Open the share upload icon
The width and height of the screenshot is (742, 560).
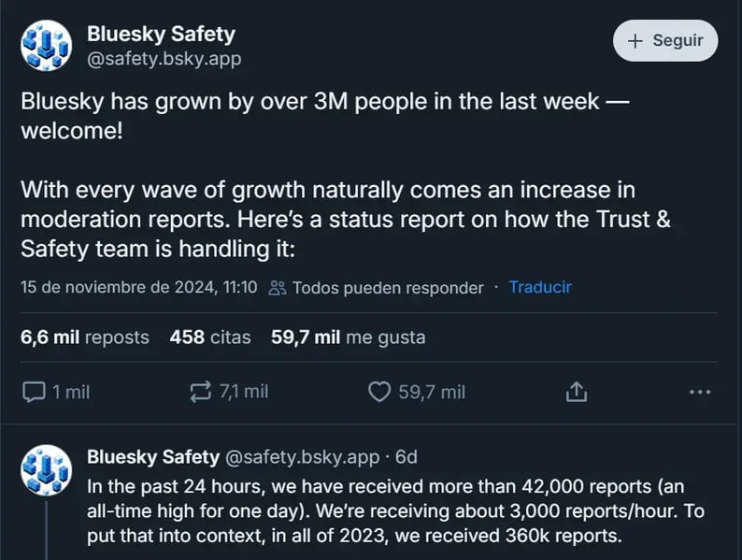point(576,392)
